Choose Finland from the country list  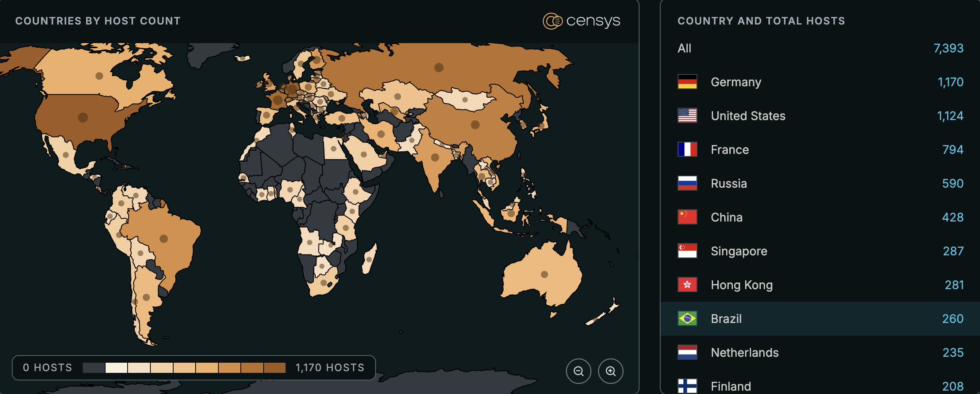coord(731,386)
